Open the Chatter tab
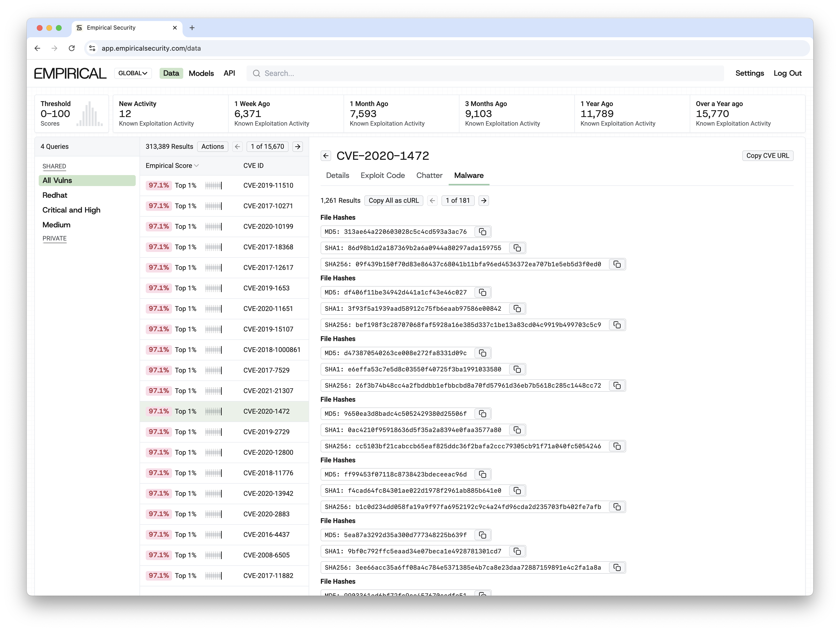The width and height of the screenshot is (840, 631). (429, 175)
